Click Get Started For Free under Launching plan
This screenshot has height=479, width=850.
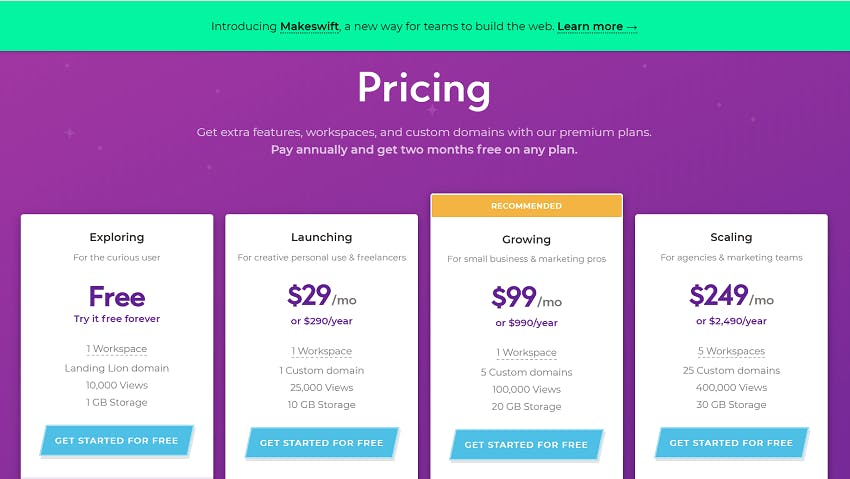[321, 443]
